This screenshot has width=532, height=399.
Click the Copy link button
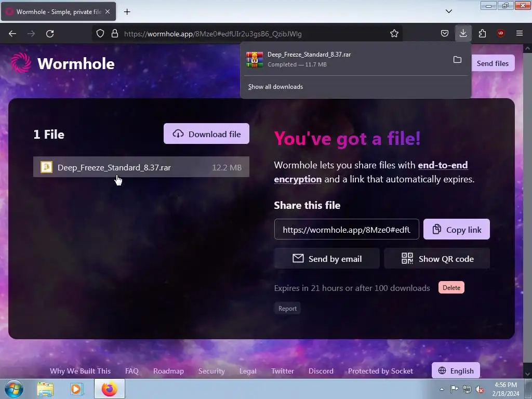pyautogui.click(x=456, y=229)
